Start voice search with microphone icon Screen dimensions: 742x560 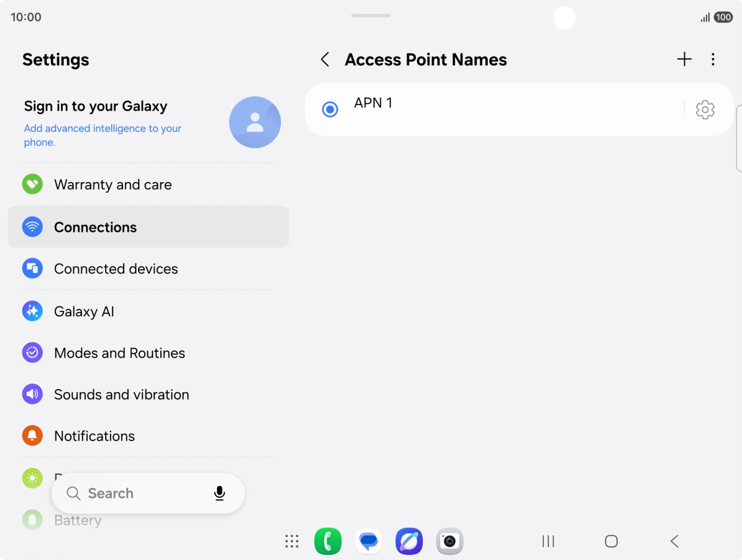[x=219, y=493]
